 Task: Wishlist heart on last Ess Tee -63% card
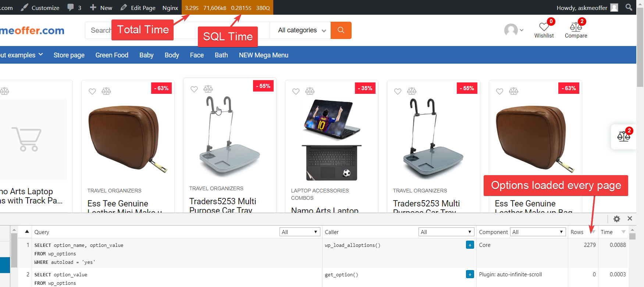pos(500,91)
